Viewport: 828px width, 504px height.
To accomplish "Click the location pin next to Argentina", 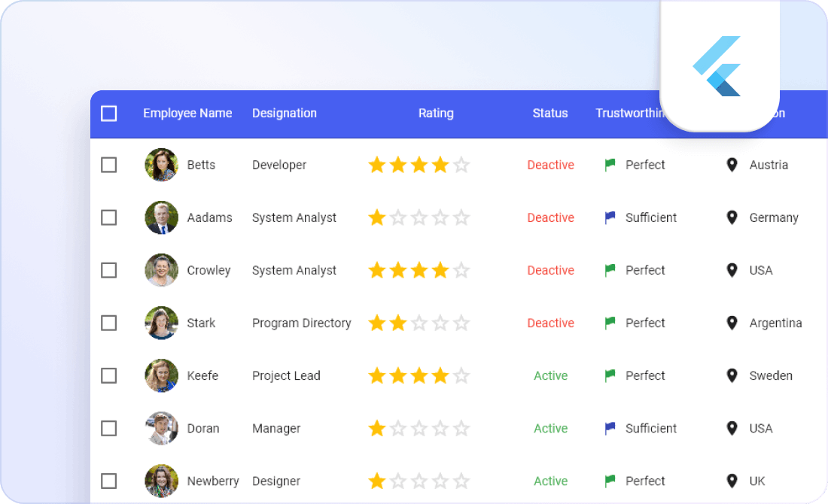I will 732,323.
